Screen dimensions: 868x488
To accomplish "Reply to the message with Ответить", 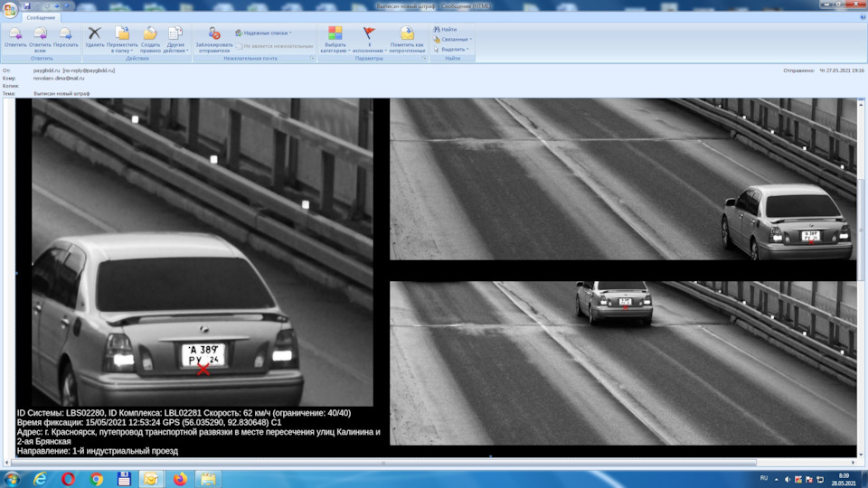I will click(15, 40).
